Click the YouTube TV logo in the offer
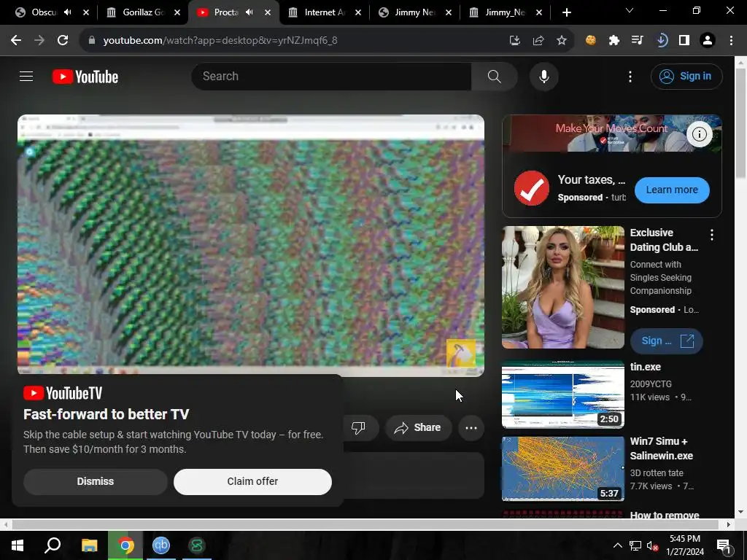The image size is (747, 560). 63,393
